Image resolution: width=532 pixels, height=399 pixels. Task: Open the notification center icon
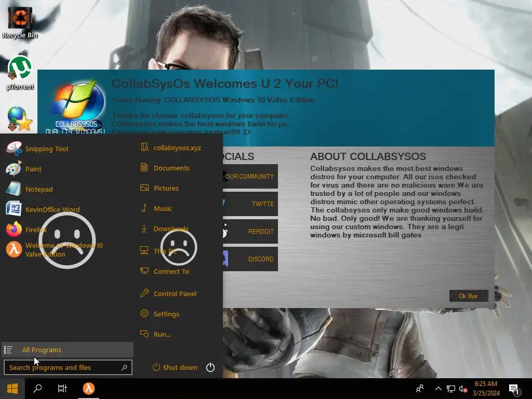[x=514, y=389]
